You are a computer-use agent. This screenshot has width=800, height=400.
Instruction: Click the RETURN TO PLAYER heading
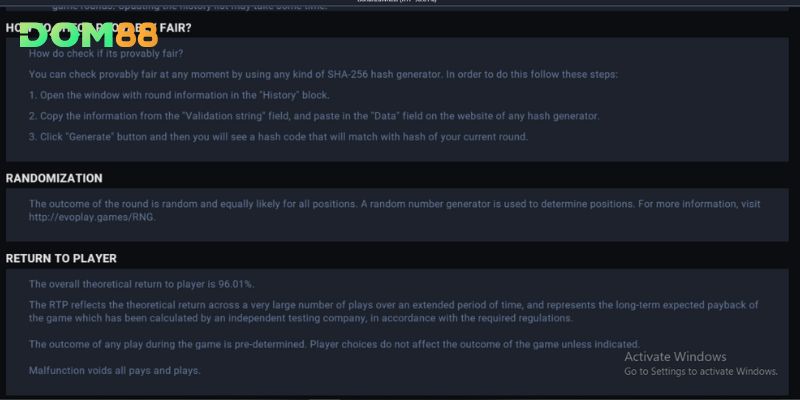[x=61, y=259]
